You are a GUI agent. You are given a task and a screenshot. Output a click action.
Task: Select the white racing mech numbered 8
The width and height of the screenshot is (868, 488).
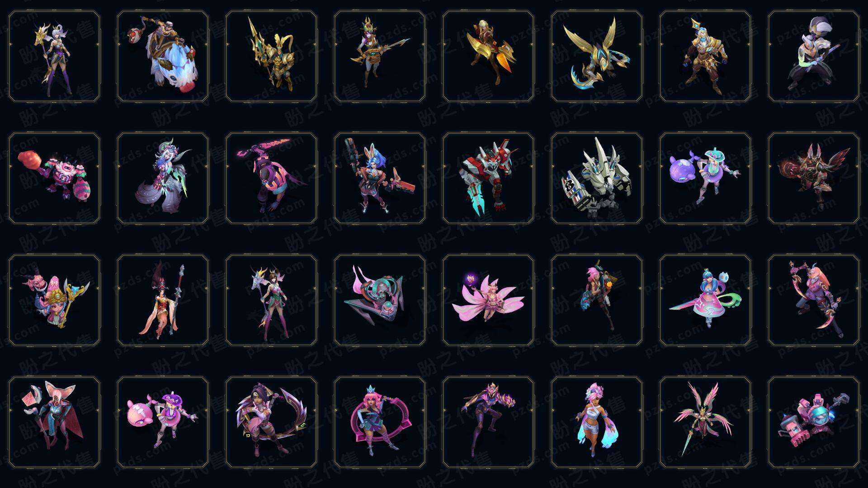pyautogui.click(x=597, y=178)
